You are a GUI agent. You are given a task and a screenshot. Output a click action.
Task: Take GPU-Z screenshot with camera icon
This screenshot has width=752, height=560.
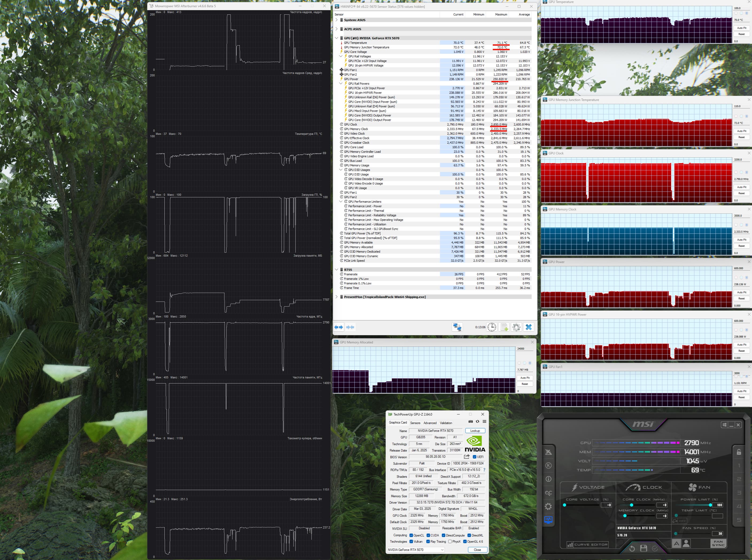(470, 421)
